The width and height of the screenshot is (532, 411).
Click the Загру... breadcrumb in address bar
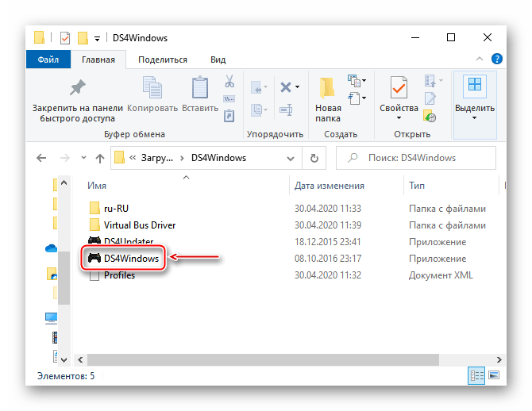pos(157,158)
